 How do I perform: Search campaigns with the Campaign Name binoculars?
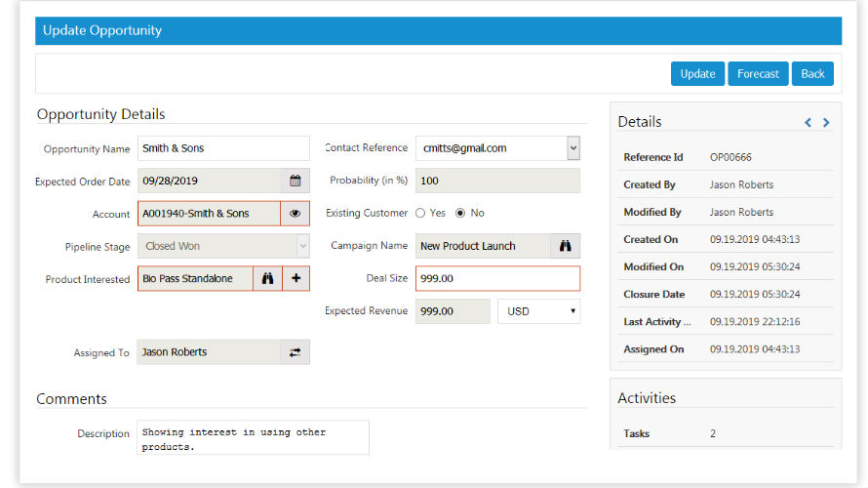coord(565,246)
